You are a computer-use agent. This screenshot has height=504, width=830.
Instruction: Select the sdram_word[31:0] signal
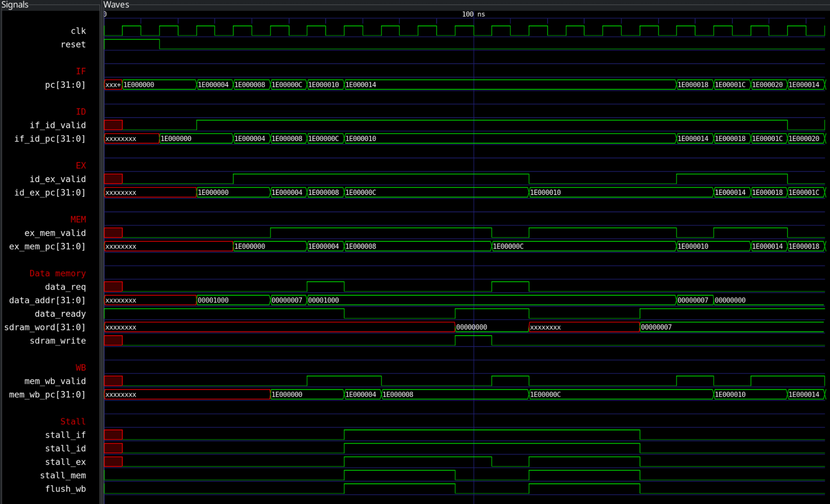45,327
